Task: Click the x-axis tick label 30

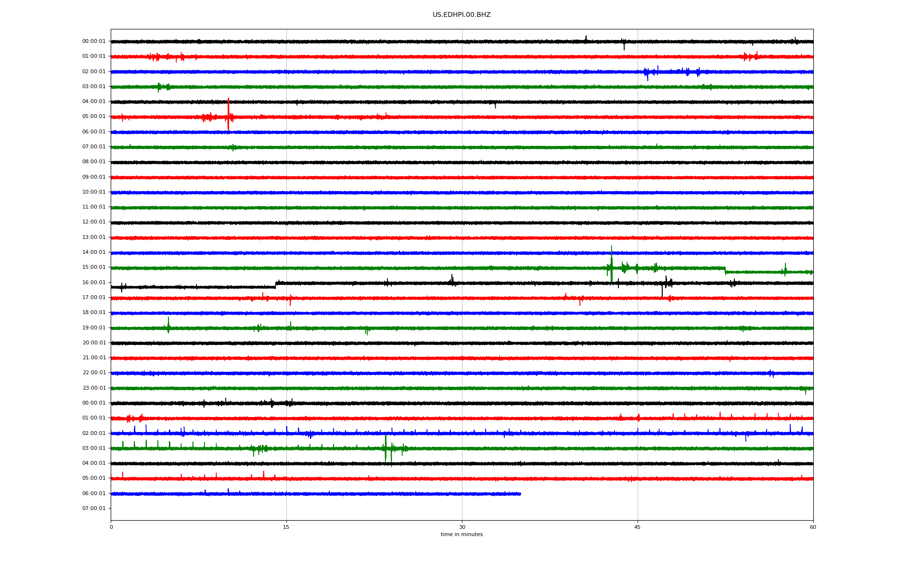Action: tap(462, 527)
